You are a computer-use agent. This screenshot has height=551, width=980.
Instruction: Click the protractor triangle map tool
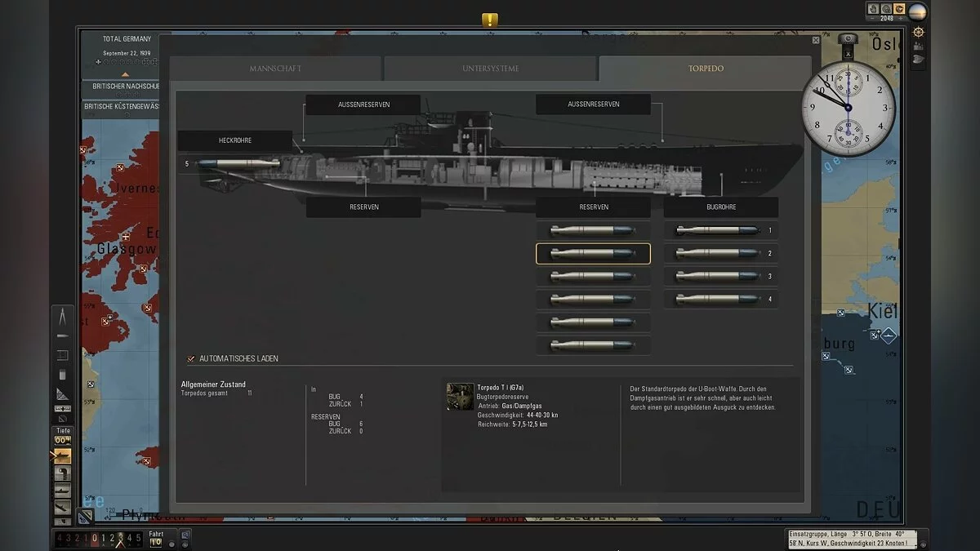[x=63, y=394]
